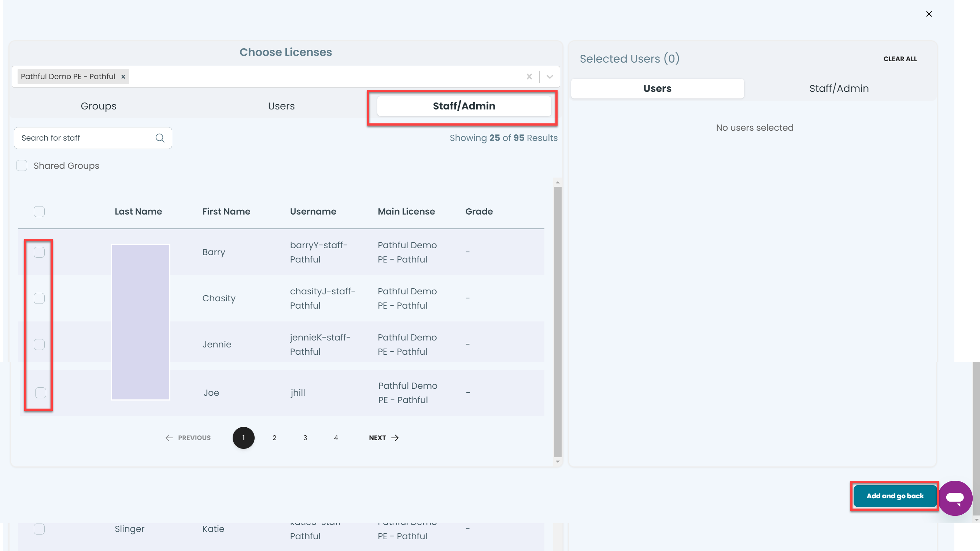
Task: Toggle the Shared Groups checkbox
Action: coord(22,166)
